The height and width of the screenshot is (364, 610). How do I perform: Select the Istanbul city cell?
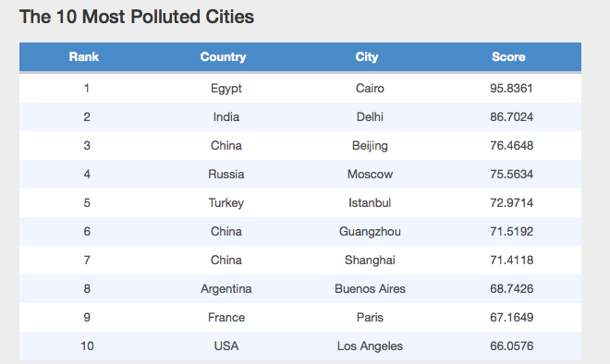pos(370,203)
